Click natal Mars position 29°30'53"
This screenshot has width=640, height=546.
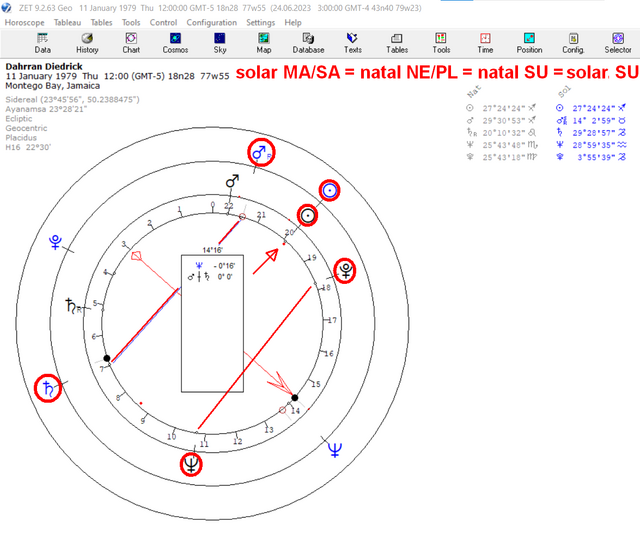pyautogui.click(x=504, y=120)
